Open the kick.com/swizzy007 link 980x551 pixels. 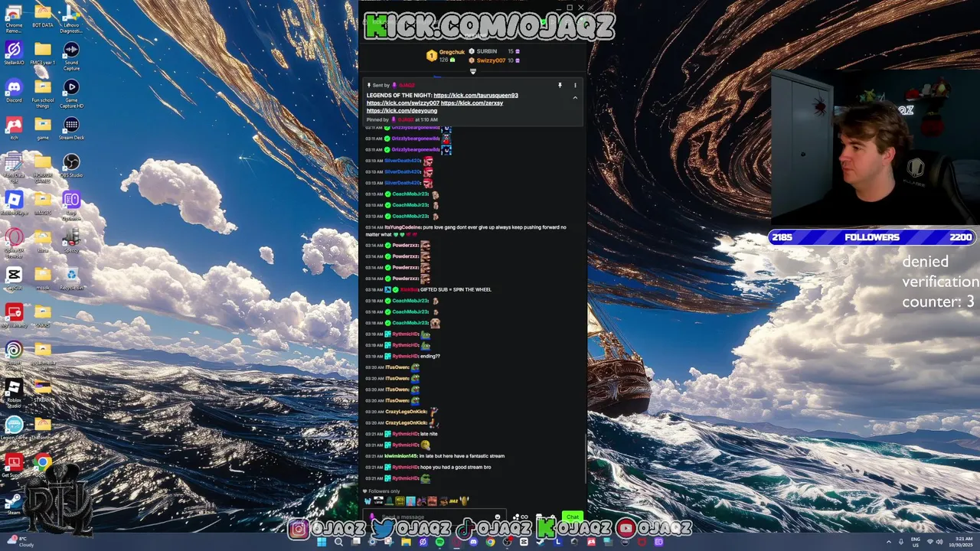[403, 103]
